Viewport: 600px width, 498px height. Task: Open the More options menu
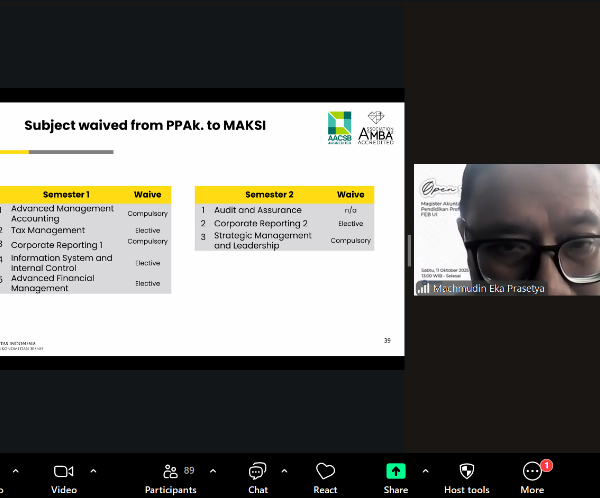coord(532,472)
